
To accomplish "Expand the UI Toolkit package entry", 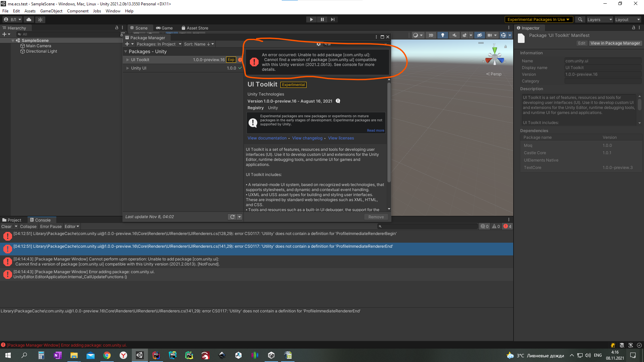I will tap(127, 60).
